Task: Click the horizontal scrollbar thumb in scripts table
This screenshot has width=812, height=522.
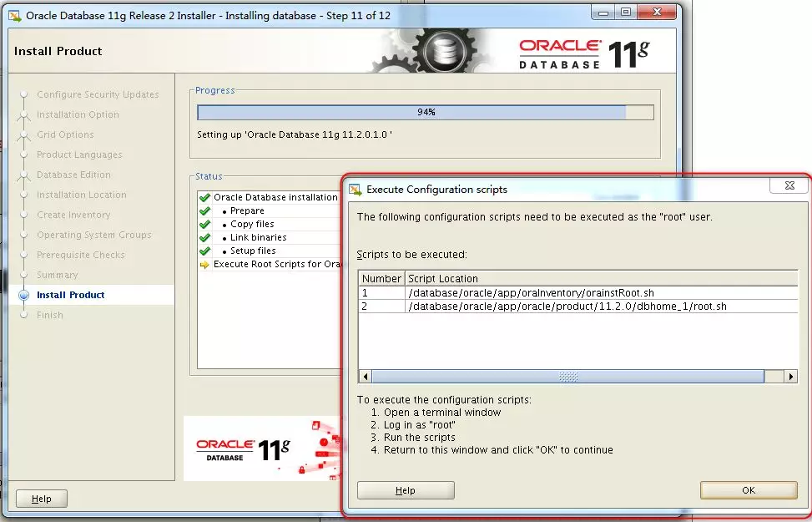Action: pos(568,377)
